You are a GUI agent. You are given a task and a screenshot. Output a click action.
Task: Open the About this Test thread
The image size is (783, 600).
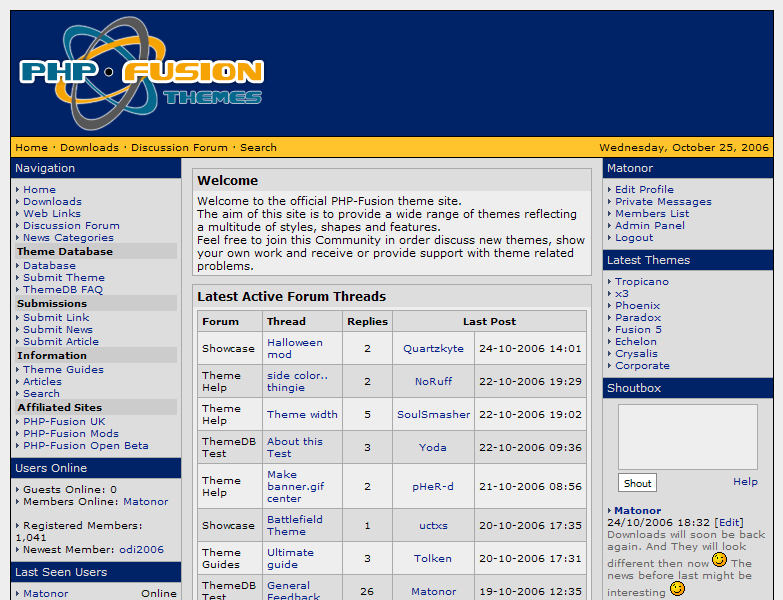pyautogui.click(x=295, y=447)
